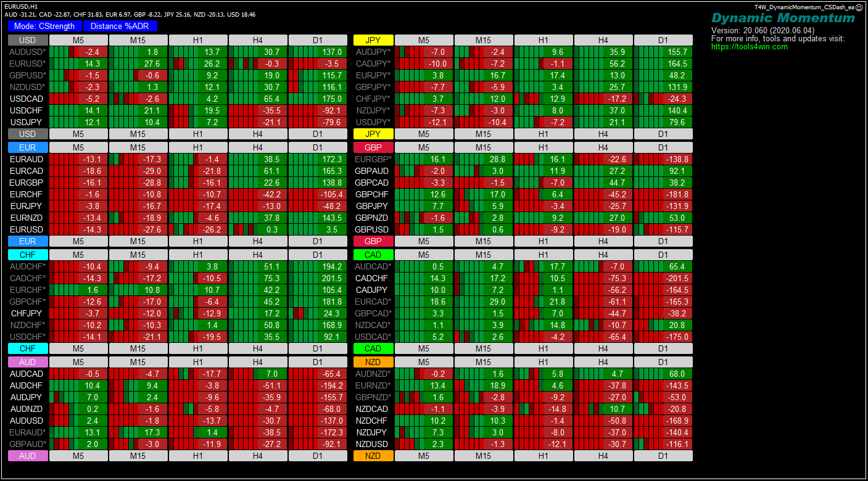This screenshot has width=868, height=481.
Task: Select the -116.1 D1 value in NZDUSD row
Action: point(677,444)
